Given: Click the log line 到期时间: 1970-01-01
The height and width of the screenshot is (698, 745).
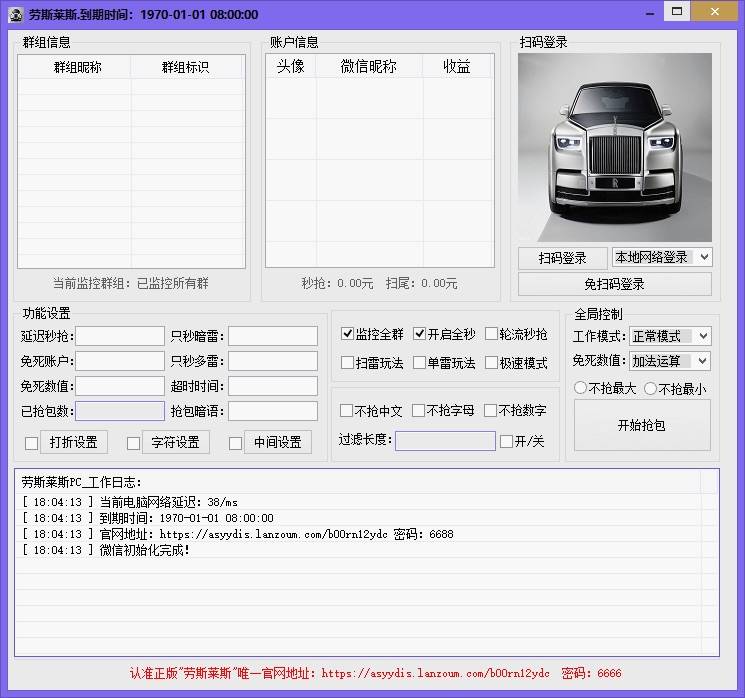Looking at the screenshot, I should pyautogui.click(x=148, y=518).
